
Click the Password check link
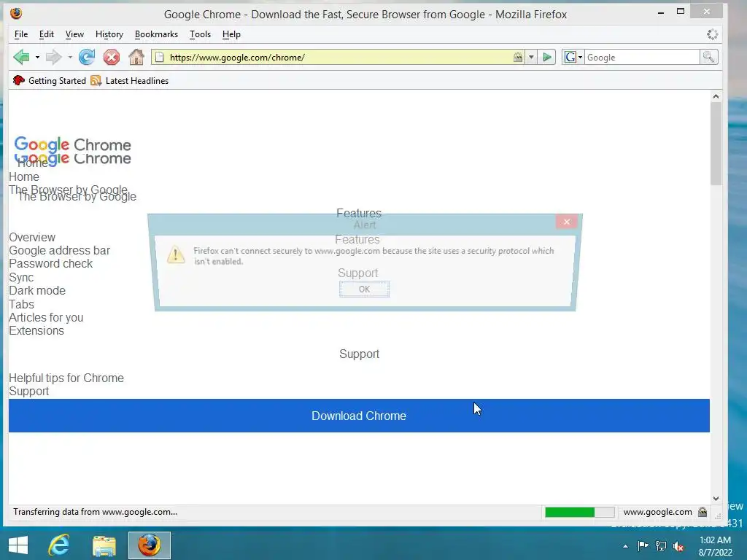coord(50,264)
